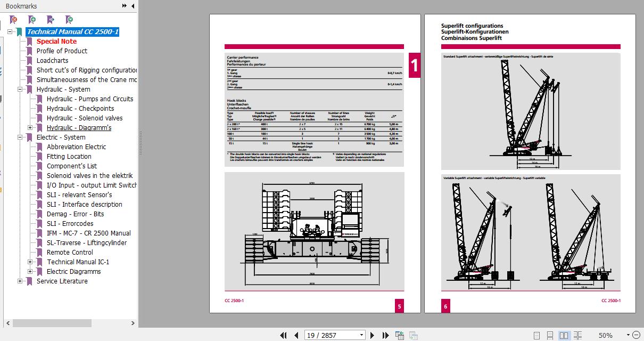Image resolution: width=644 pixels, height=341 pixels.
Task: Expand the Electric Diagrams bookmark
Action: pyautogui.click(x=30, y=272)
